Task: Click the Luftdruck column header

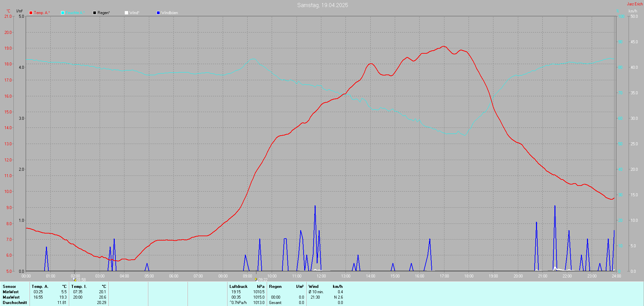Action: (x=238, y=287)
